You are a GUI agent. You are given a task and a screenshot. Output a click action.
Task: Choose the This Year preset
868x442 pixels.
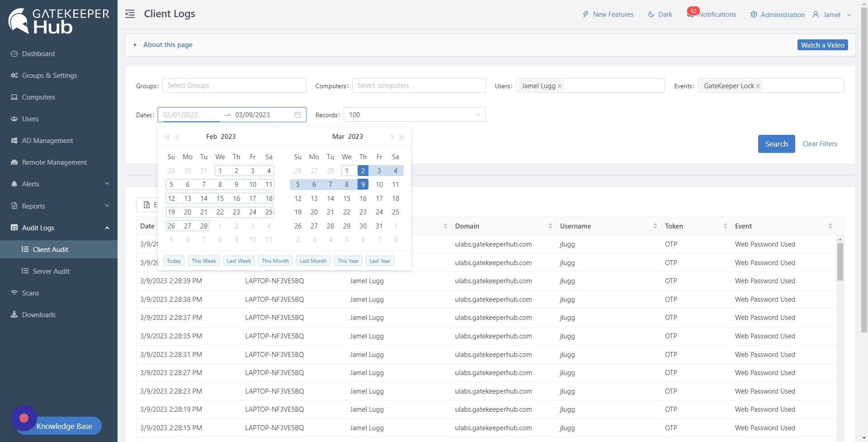click(348, 261)
